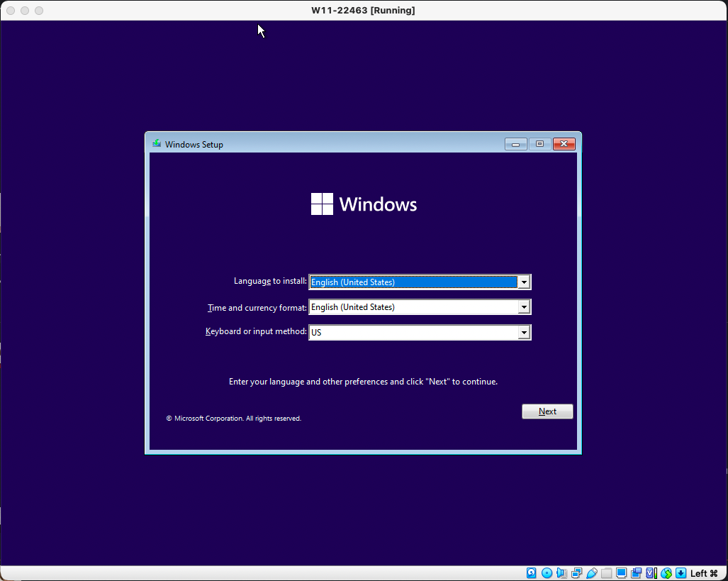Click the "Left ⌘" host key text
The image size is (728, 581).
(x=704, y=573)
